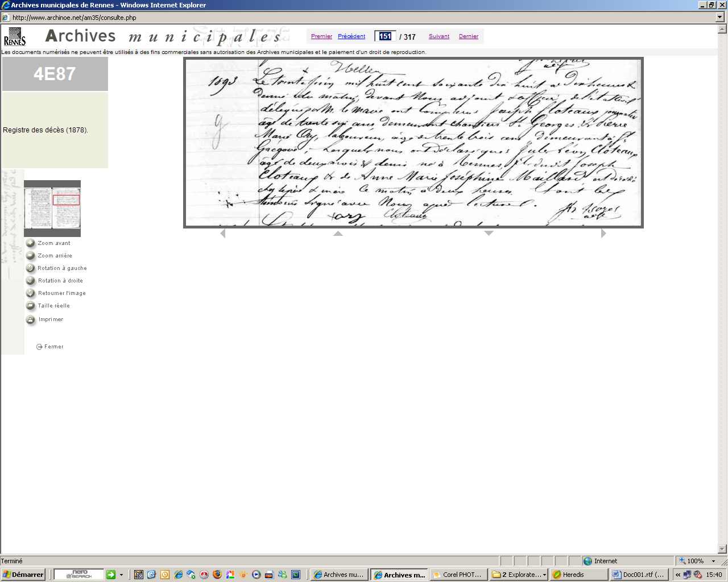Go to the Premier page link
Viewport: 728px width, 582px height.
click(x=321, y=36)
